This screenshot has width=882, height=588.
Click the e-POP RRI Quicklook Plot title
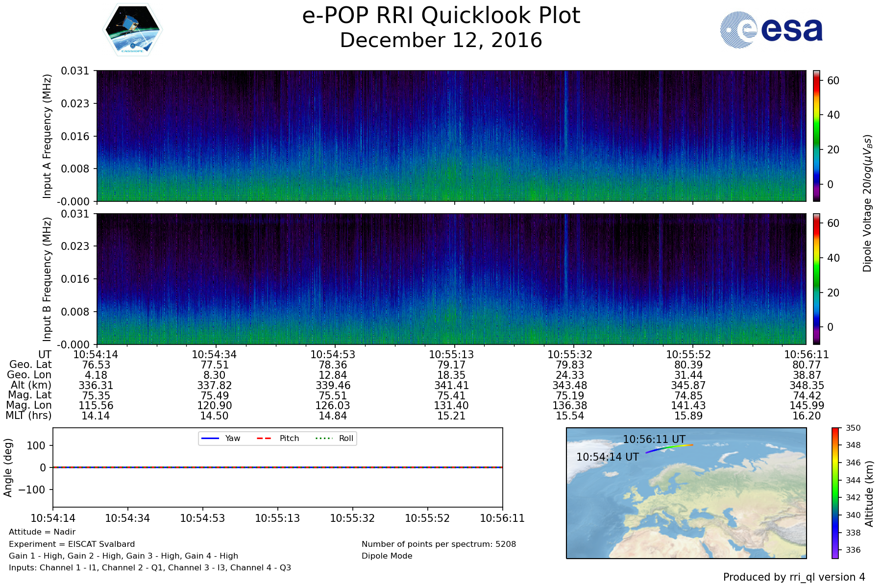tap(441, 16)
